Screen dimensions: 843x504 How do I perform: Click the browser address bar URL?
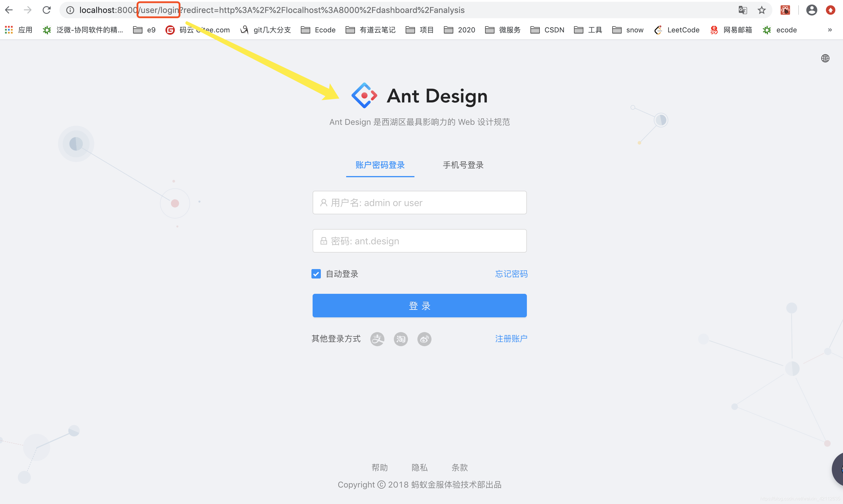[x=272, y=10]
